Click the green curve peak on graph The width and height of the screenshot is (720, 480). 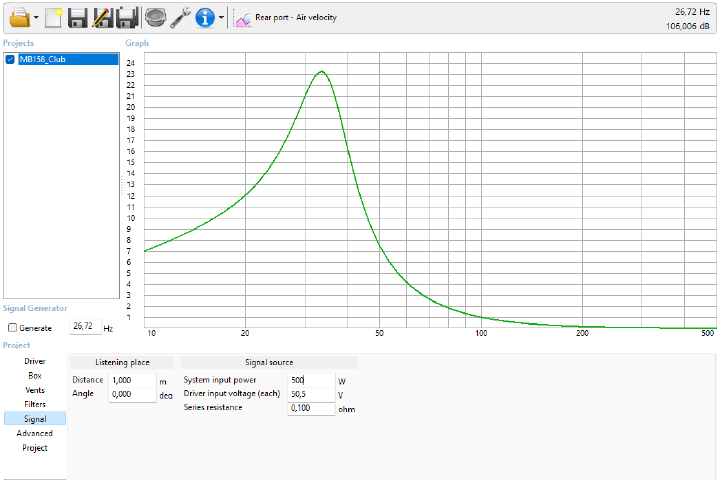322,71
